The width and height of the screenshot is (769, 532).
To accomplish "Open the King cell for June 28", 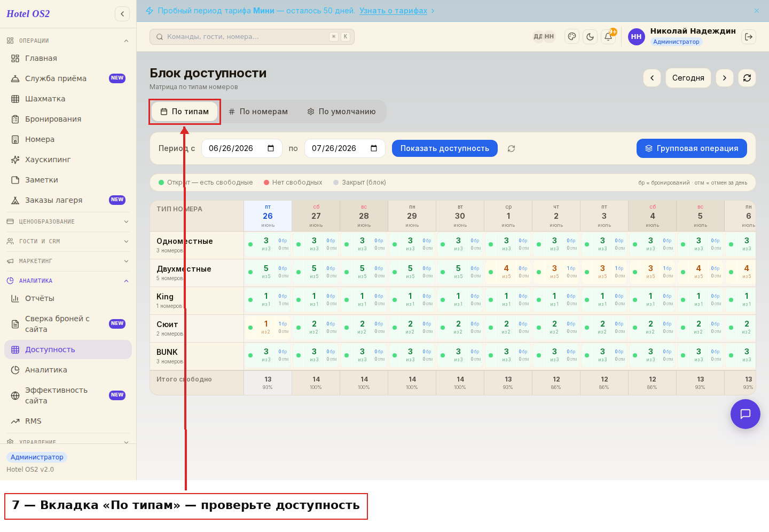I will coord(364,300).
